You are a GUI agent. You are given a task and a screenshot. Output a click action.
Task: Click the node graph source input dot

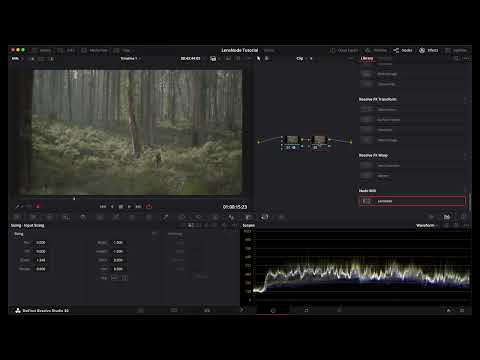pyautogui.click(x=258, y=142)
